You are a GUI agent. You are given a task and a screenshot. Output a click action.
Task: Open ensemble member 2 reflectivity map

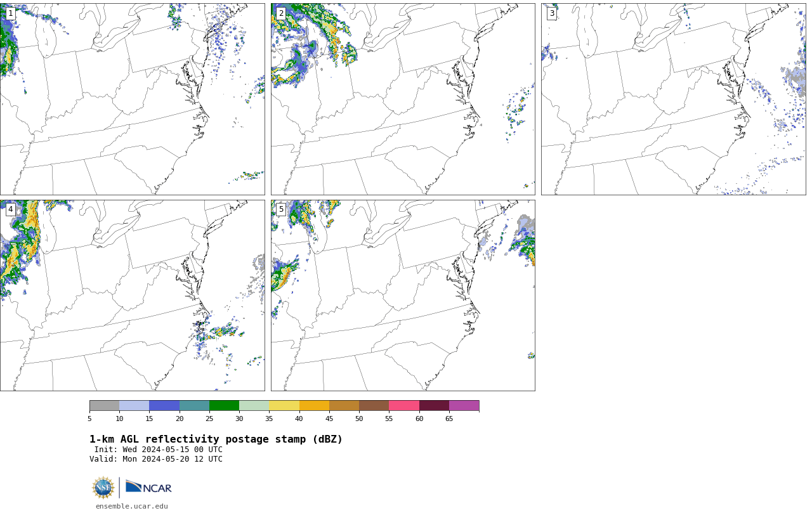pyautogui.click(x=403, y=99)
